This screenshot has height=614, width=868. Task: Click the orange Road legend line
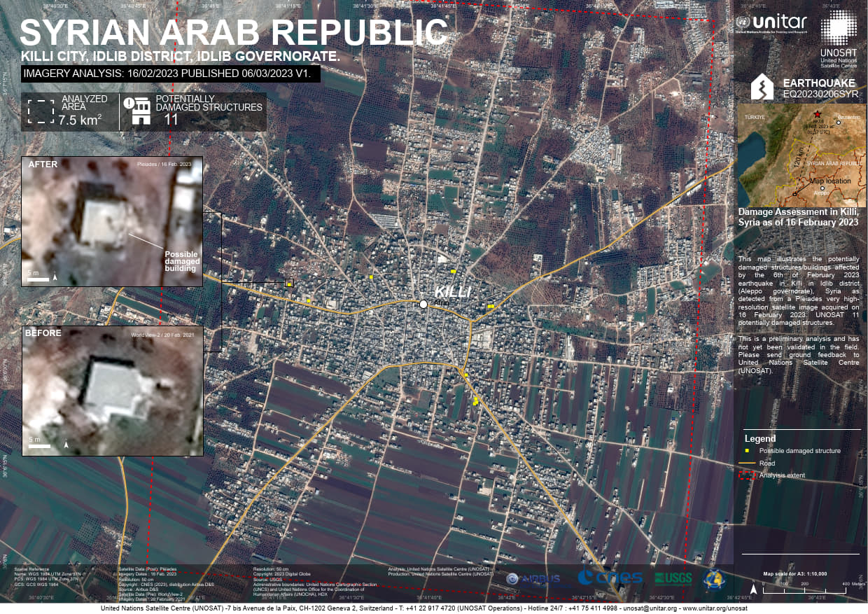point(748,463)
